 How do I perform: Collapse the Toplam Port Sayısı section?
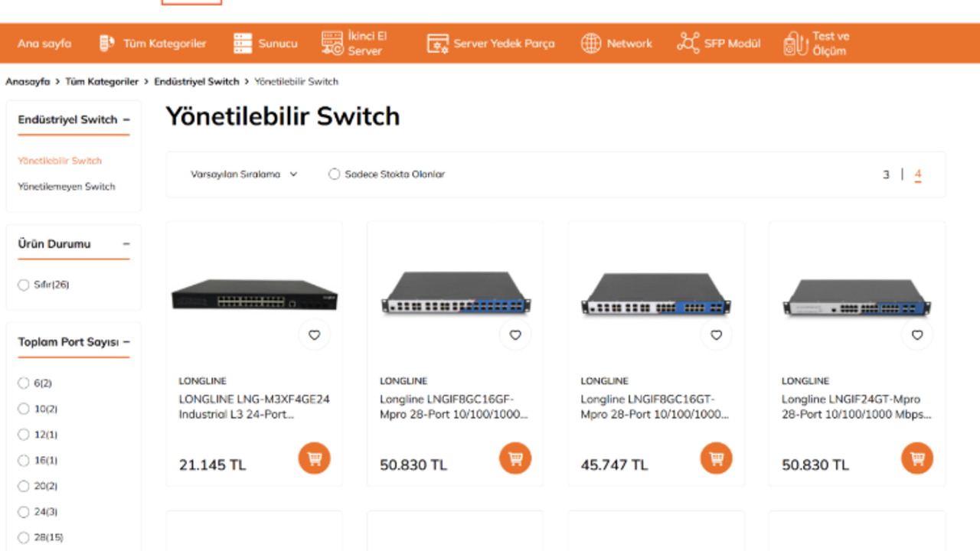(x=126, y=342)
